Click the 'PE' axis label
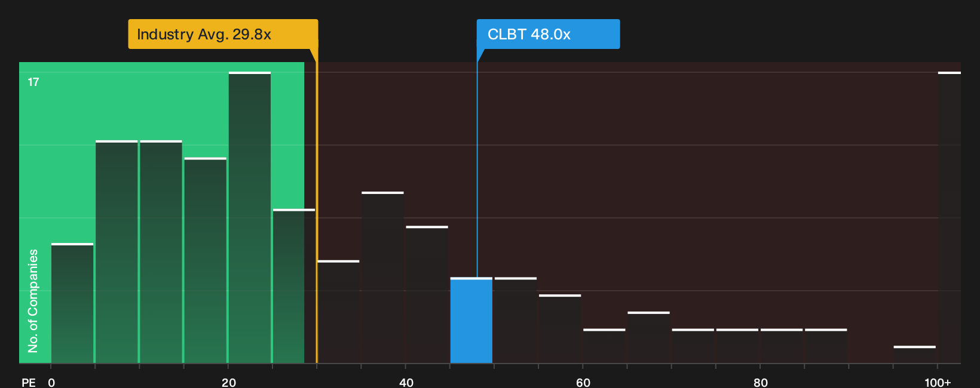980x388 pixels. (29, 382)
